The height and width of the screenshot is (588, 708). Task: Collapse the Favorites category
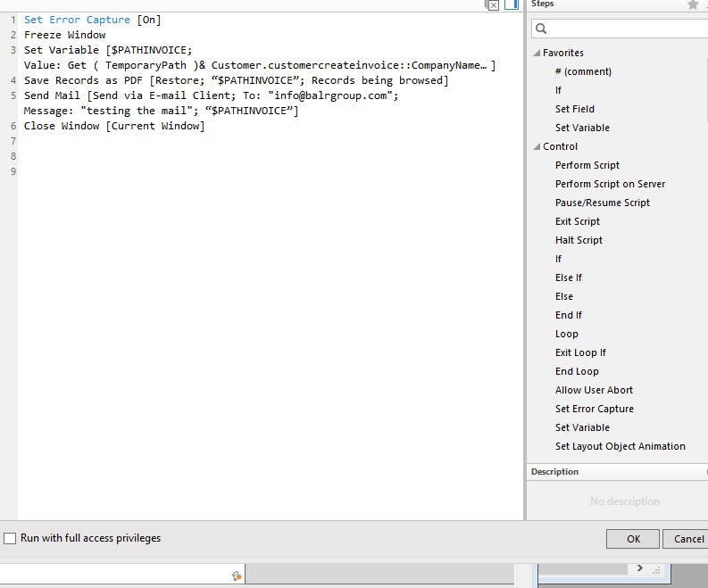(x=536, y=53)
